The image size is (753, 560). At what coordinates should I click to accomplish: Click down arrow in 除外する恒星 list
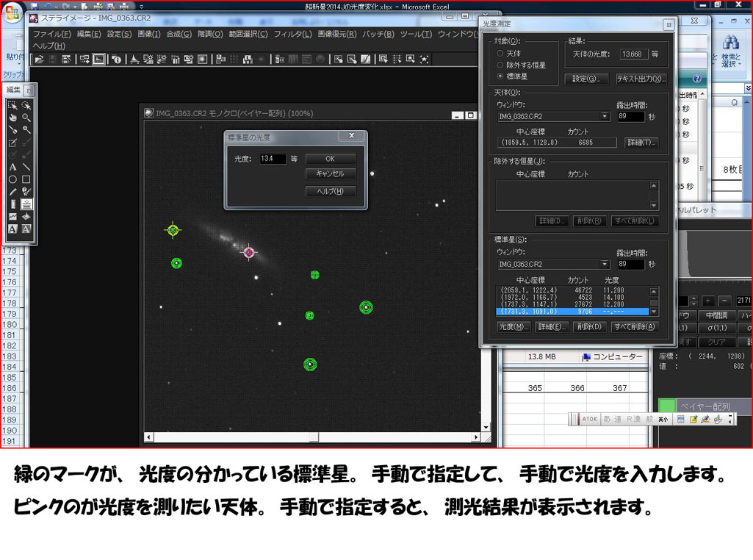654,206
